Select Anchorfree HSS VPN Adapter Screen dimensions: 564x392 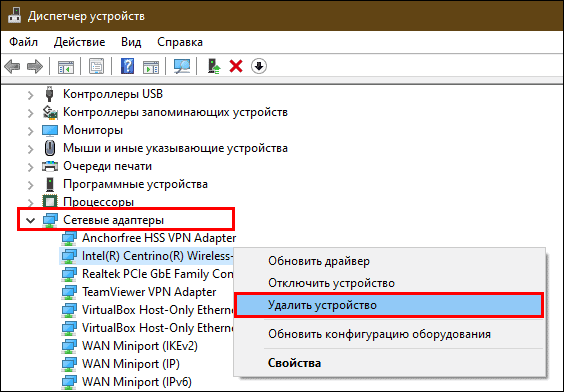point(159,238)
